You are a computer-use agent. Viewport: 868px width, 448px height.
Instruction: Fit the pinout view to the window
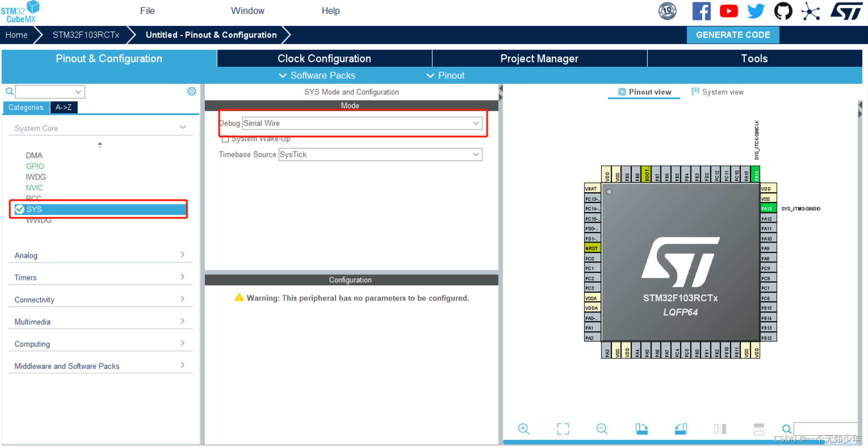[563, 428]
